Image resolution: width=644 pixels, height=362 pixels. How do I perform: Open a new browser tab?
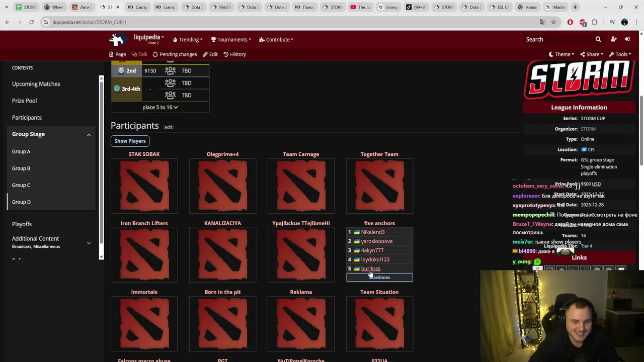click(575, 7)
